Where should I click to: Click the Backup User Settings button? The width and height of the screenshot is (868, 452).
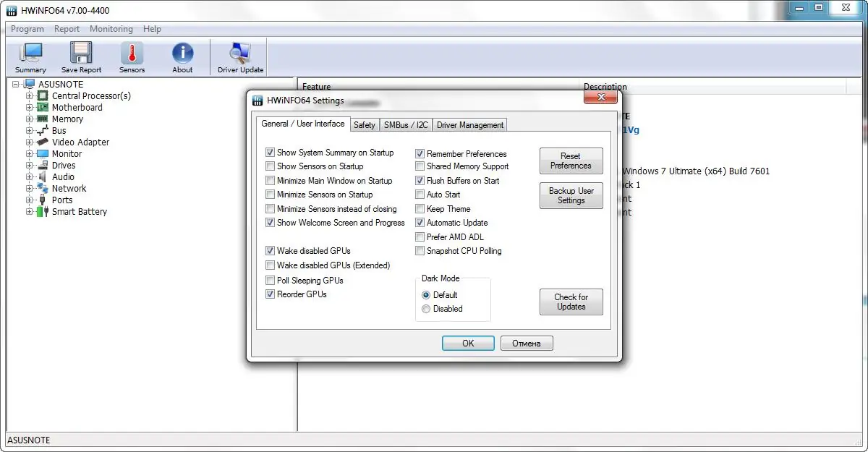[571, 195]
